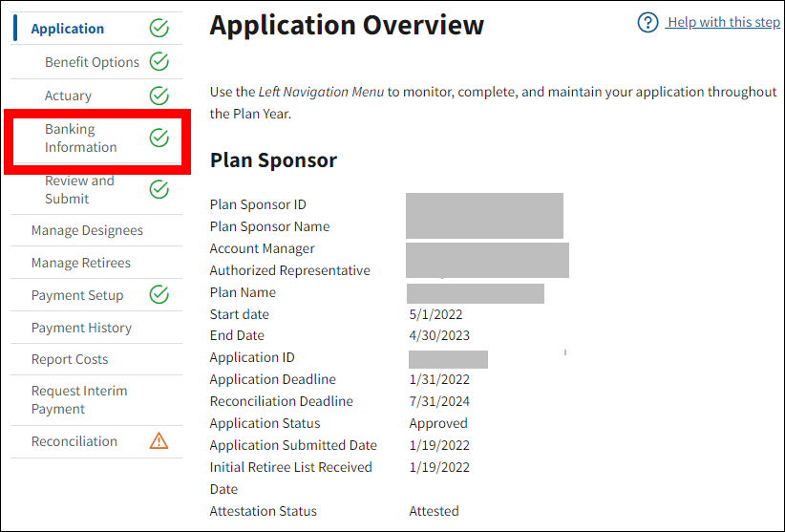Click the green checkmark beside Actuary
The height and width of the screenshot is (532, 785).
tap(159, 96)
